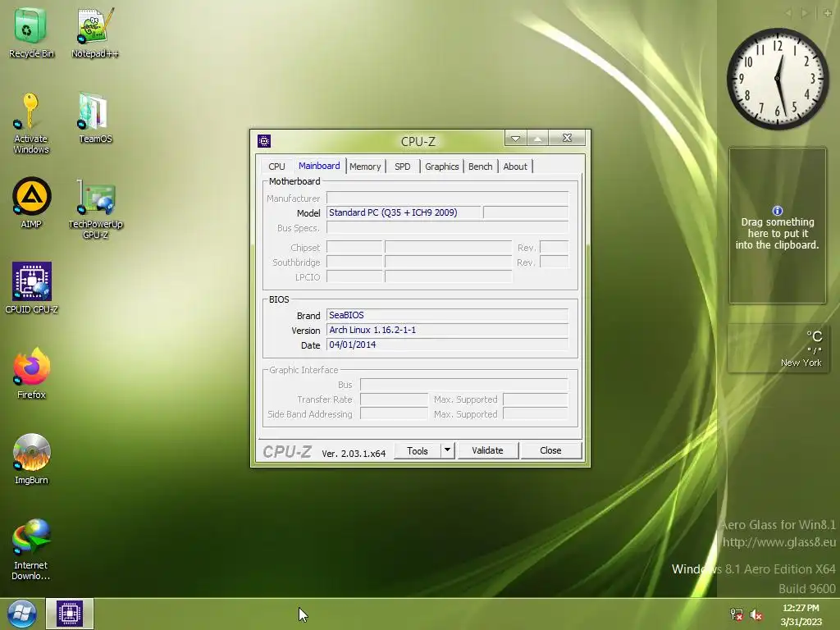Switch to the Bench tab
This screenshot has width=840, height=630.
coord(481,167)
